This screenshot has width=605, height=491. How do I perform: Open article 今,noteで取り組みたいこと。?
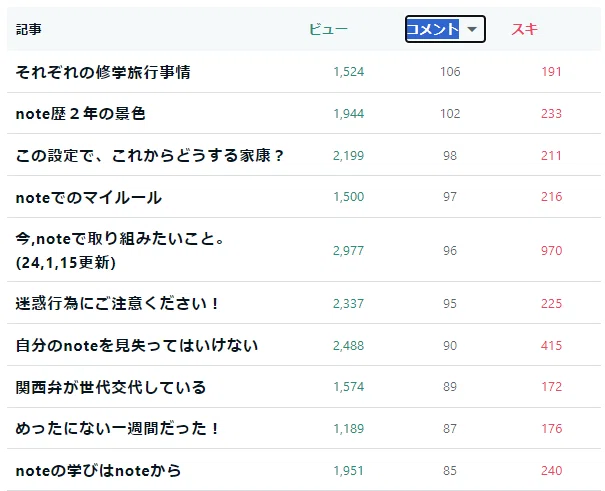120,239
